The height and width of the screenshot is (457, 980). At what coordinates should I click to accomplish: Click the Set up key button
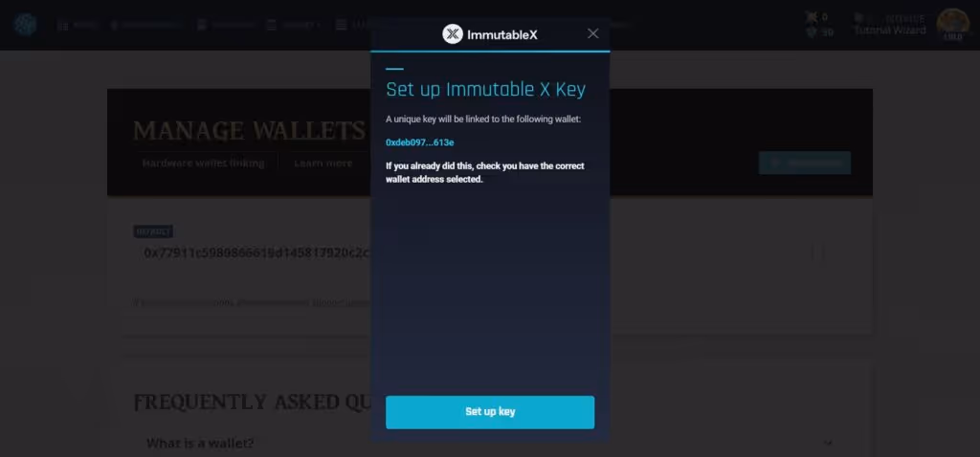coord(489,412)
